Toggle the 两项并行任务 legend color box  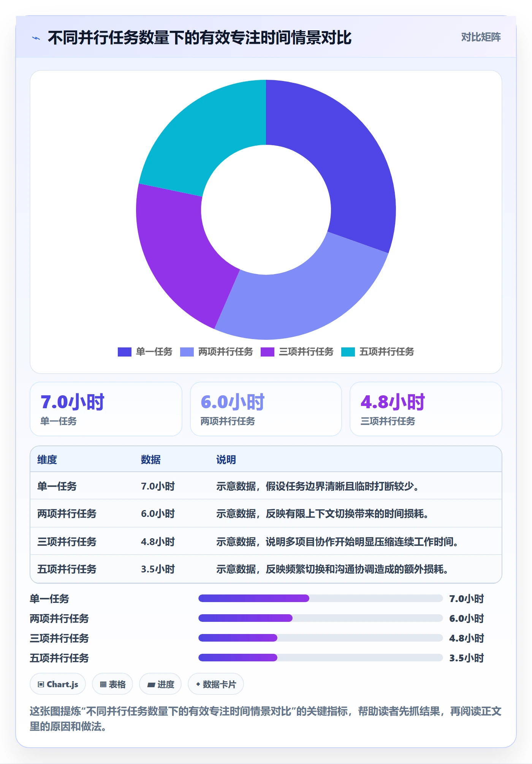(x=187, y=352)
